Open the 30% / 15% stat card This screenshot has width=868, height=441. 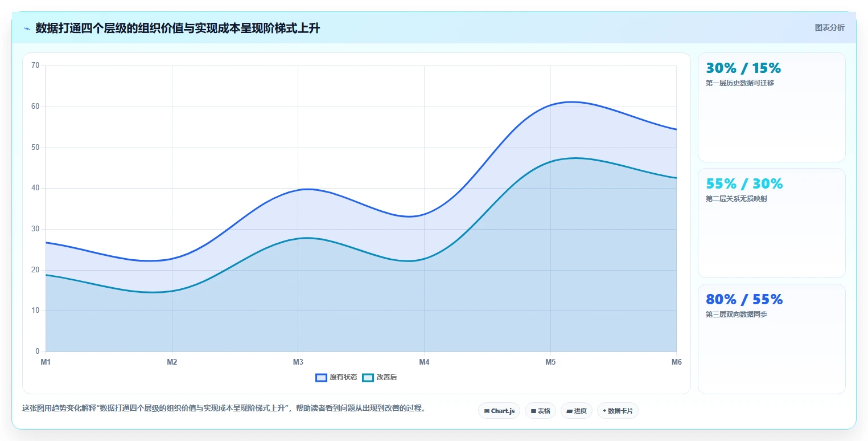[x=772, y=107]
